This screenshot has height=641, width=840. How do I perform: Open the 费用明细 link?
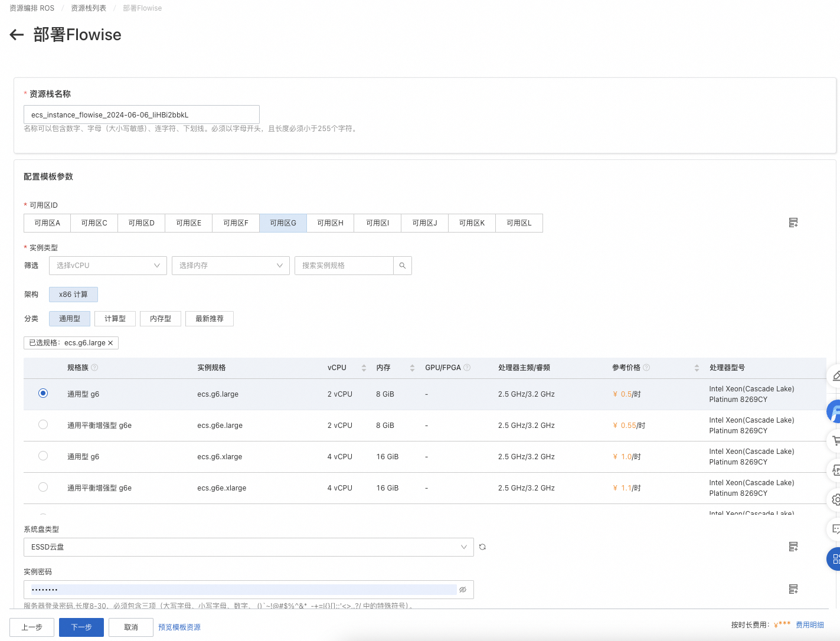tap(810, 625)
